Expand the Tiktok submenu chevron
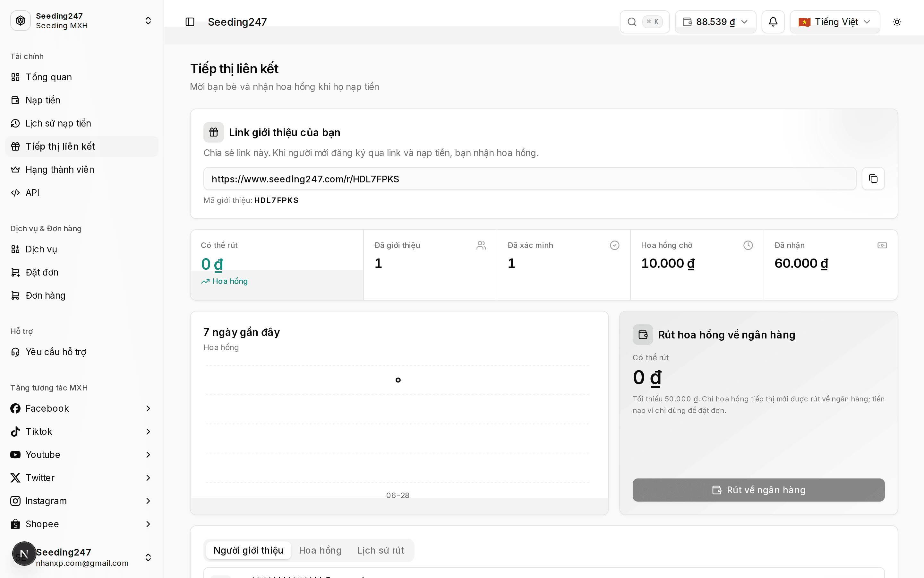The width and height of the screenshot is (924, 578). click(148, 432)
